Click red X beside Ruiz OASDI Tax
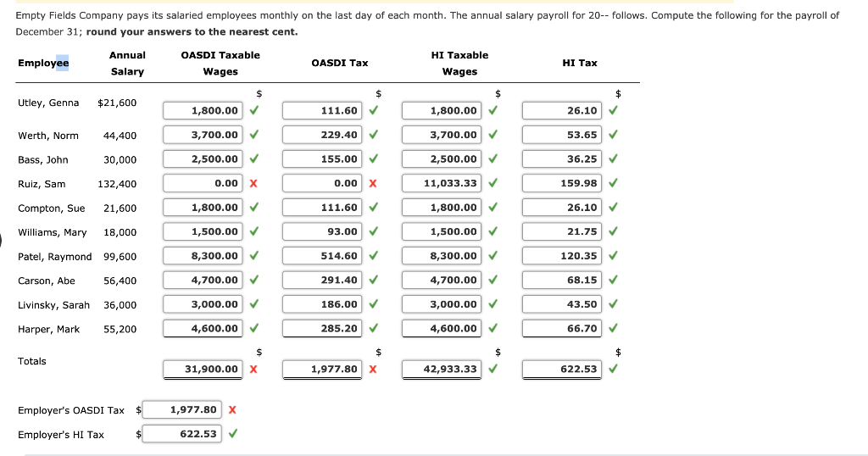This screenshot has width=868, height=456. (373, 183)
